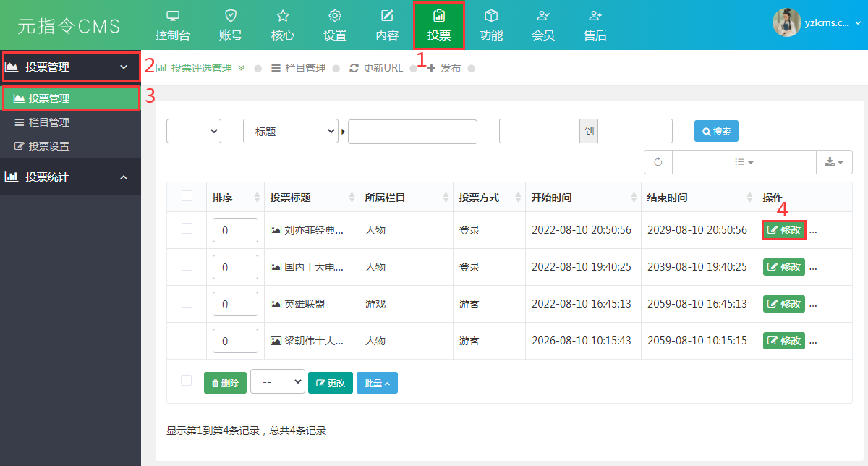The image size is (868, 466).
Task: Check the 梁朝伟十大 row checkbox
Action: tap(187, 339)
